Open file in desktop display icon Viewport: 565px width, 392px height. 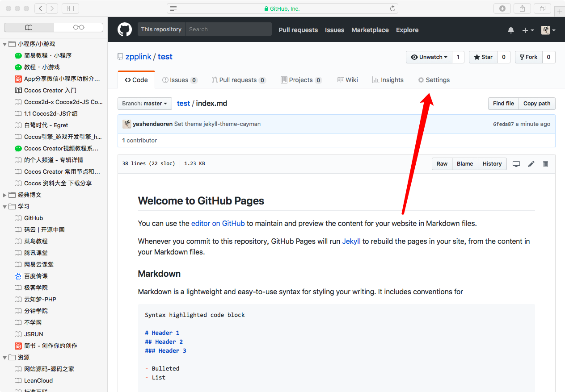point(516,164)
